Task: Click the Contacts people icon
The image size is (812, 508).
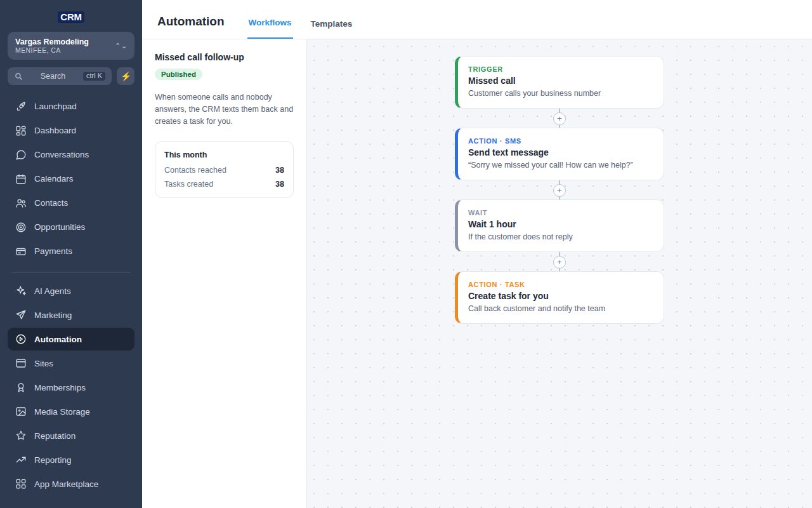Action: tap(21, 203)
